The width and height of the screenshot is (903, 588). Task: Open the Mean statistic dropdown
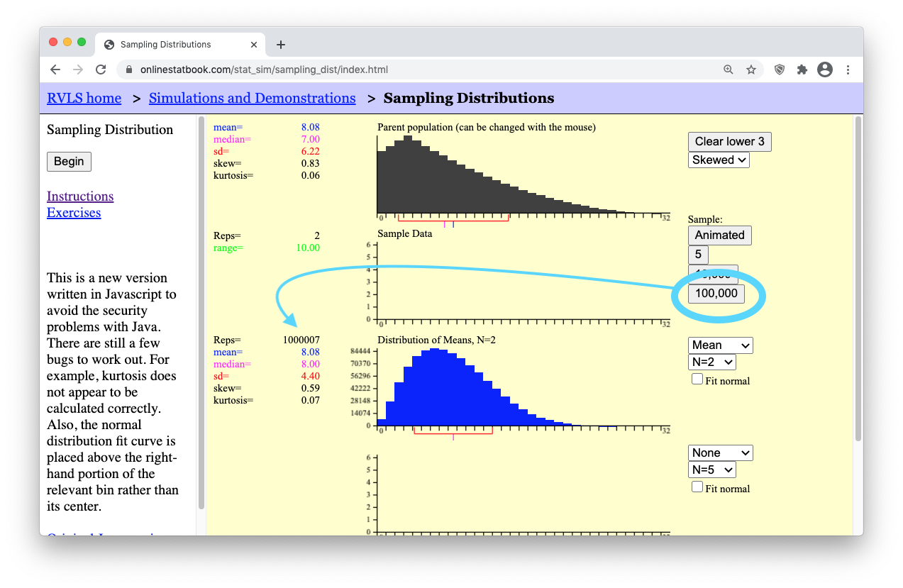click(x=720, y=345)
